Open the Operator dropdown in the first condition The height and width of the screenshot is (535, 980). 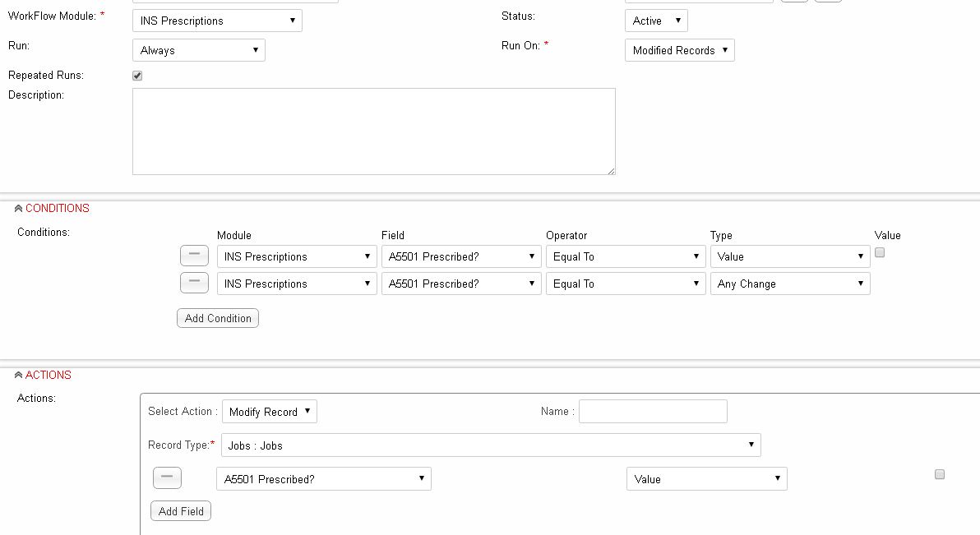point(626,256)
